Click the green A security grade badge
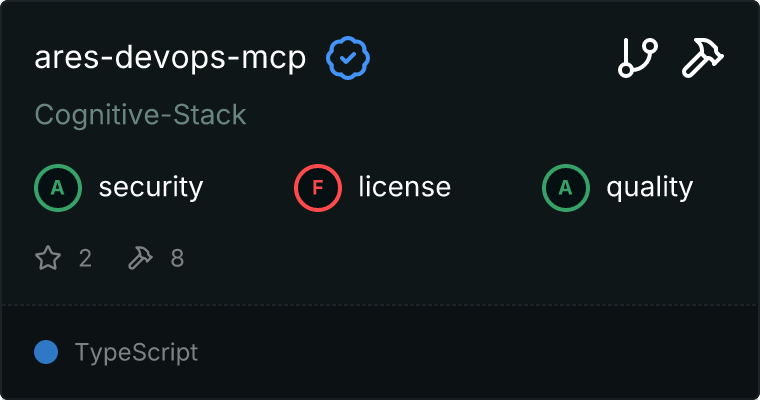The image size is (760, 400). pyautogui.click(x=58, y=187)
